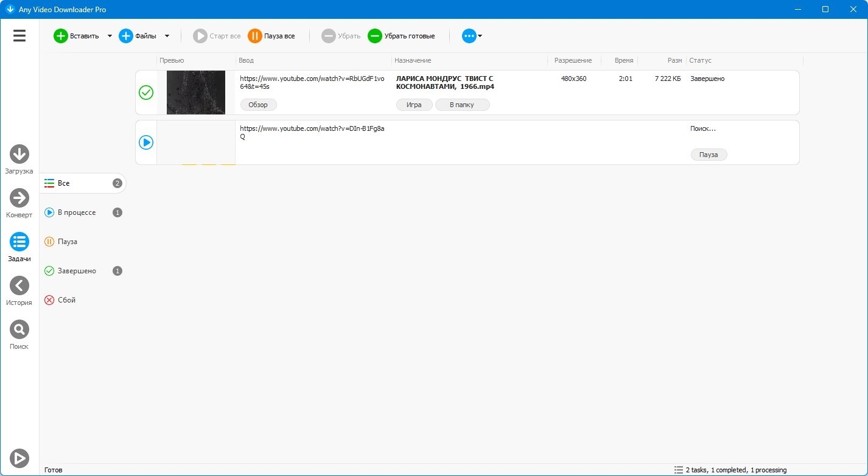This screenshot has height=476, width=868.
Task: Click the list icon in status bar
Action: click(x=678, y=470)
